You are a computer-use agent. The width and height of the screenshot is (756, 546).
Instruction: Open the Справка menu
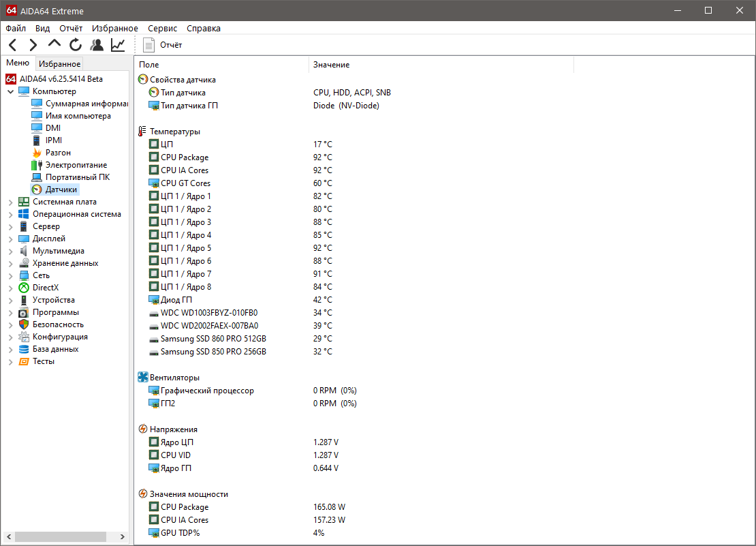tap(204, 29)
